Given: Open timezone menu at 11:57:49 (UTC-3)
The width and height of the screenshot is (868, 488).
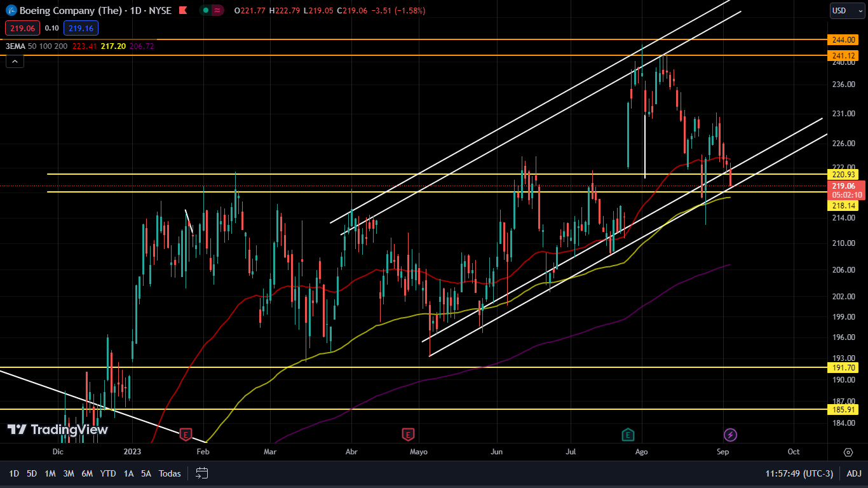Looking at the screenshot, I should (x=799, y=473).
